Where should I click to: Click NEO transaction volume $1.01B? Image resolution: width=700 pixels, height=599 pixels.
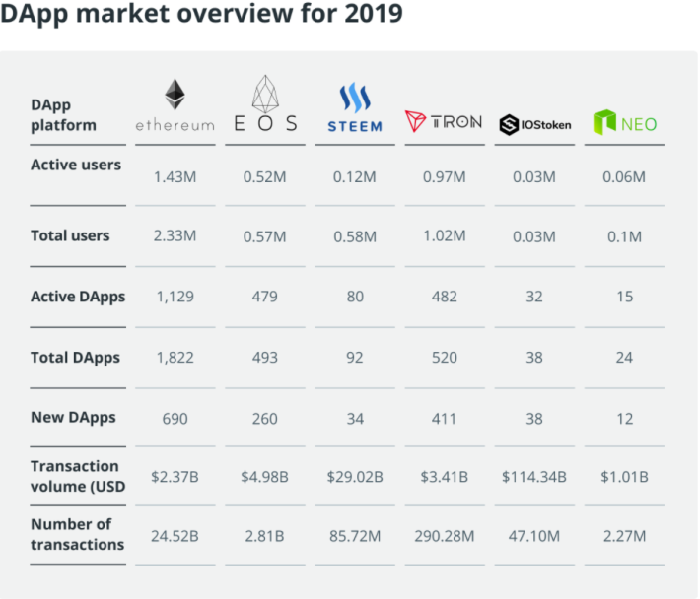(624, 477)
